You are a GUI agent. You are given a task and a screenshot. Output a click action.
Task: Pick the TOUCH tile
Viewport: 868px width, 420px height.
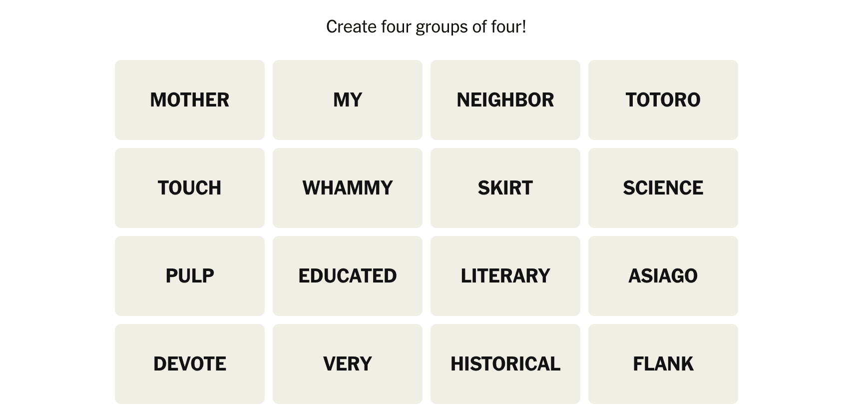click(x=189, y=188)
